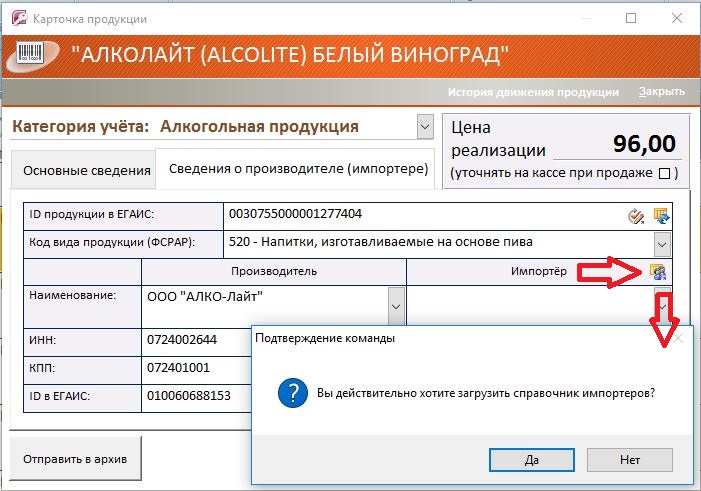Screen dimensions: 701x491
Task: Close the Подтверждение команды dialog with X
Action: (679, 338)
